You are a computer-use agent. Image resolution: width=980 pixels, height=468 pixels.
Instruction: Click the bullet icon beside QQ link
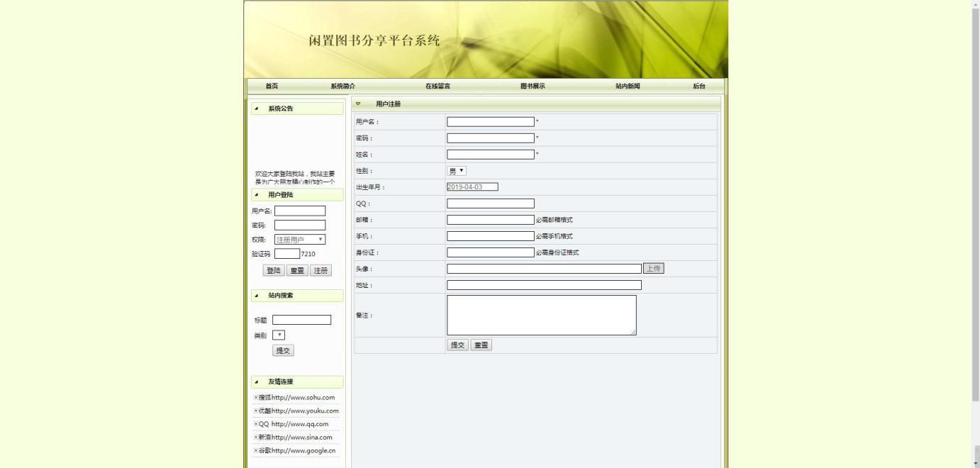(x=256, y=424)
